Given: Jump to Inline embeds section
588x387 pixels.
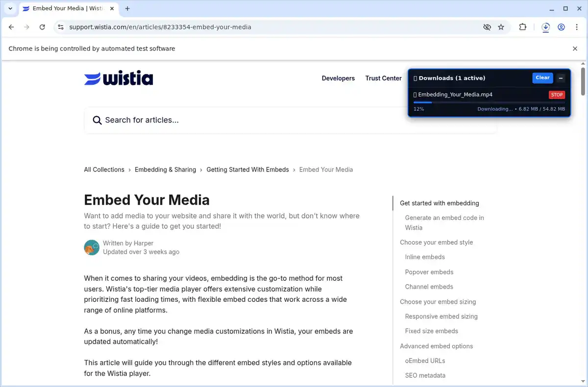Looking at the screenshot, I should click(x=425, y=257).
